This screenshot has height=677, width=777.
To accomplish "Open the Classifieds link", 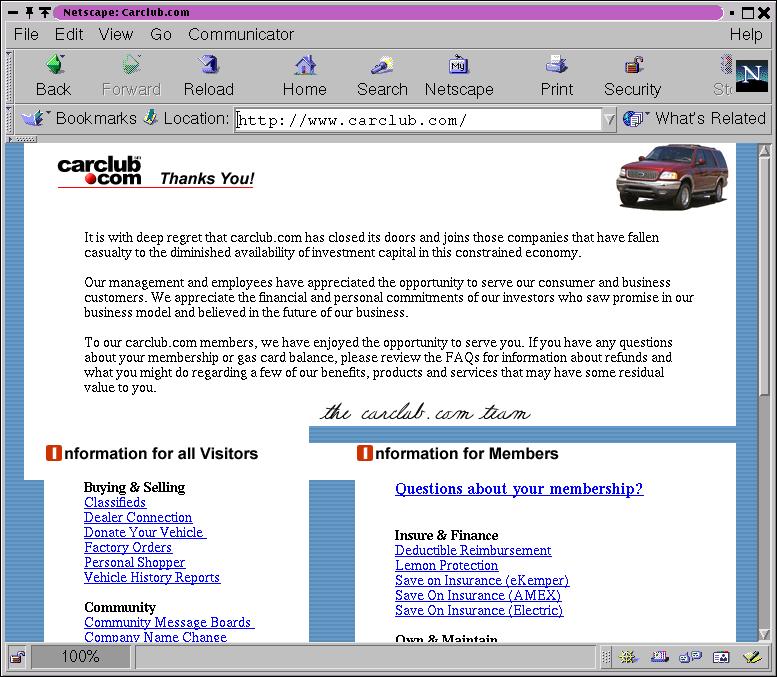I will (115, 502).
